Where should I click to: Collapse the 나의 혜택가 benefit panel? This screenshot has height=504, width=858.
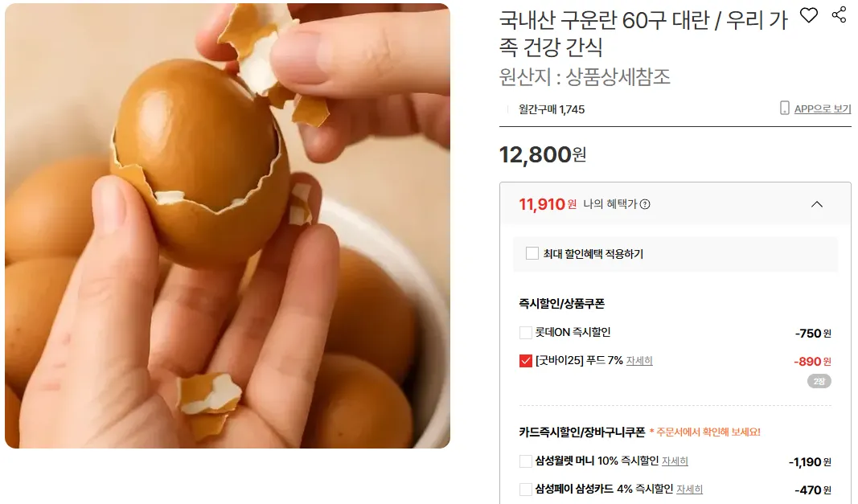point(817,204)
